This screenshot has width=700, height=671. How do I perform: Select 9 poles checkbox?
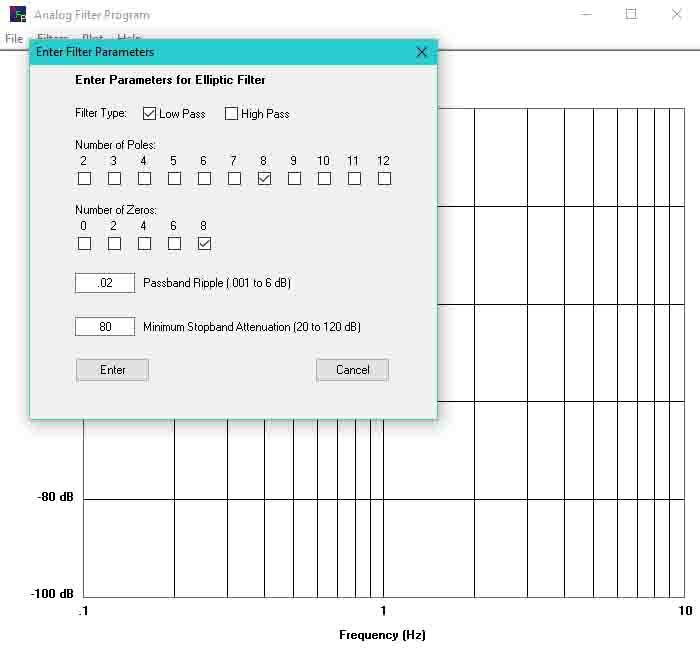click(x=294, y=179)
